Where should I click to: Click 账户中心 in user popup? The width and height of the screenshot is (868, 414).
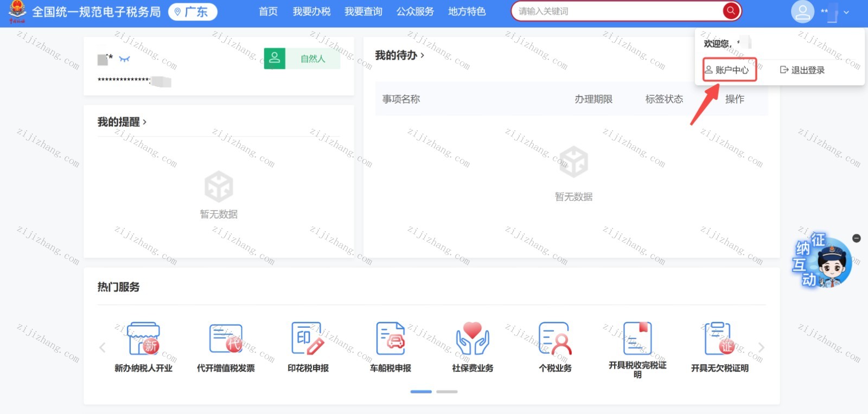coord(729,70)
